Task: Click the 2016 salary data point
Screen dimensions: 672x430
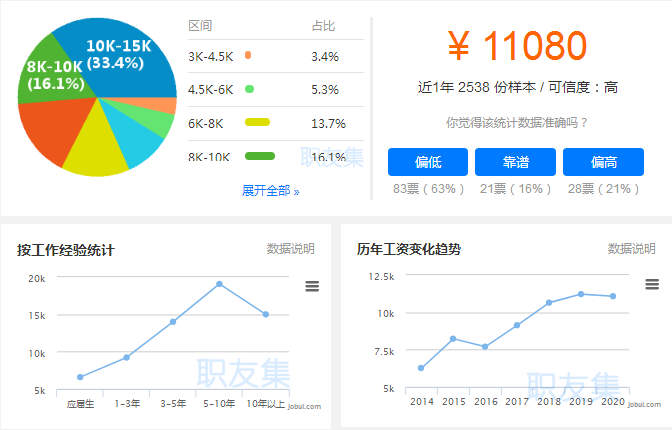Action: 485,346
